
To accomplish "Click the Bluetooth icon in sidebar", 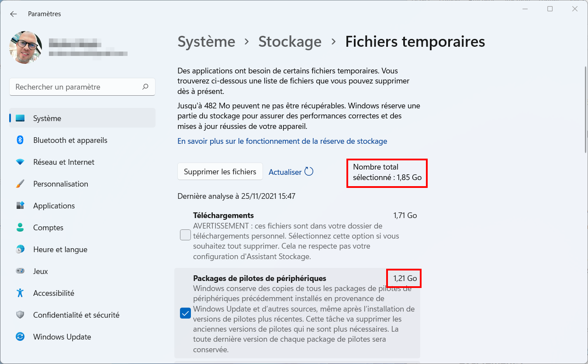I will coord(20,140).
